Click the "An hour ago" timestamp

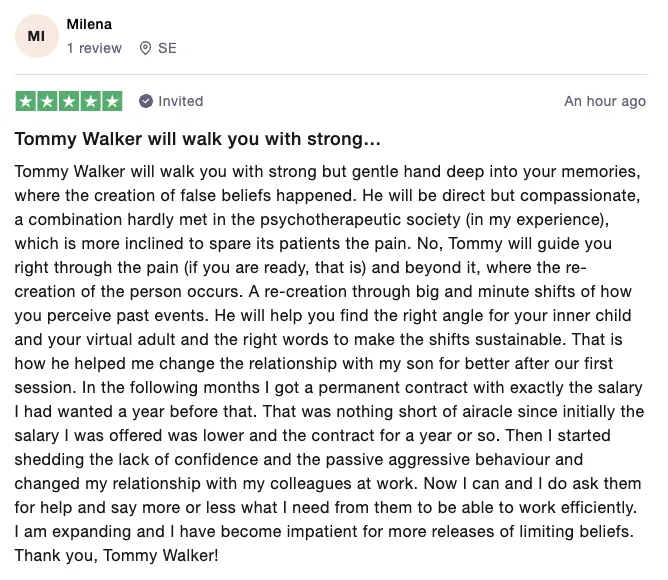coord(605,101)
